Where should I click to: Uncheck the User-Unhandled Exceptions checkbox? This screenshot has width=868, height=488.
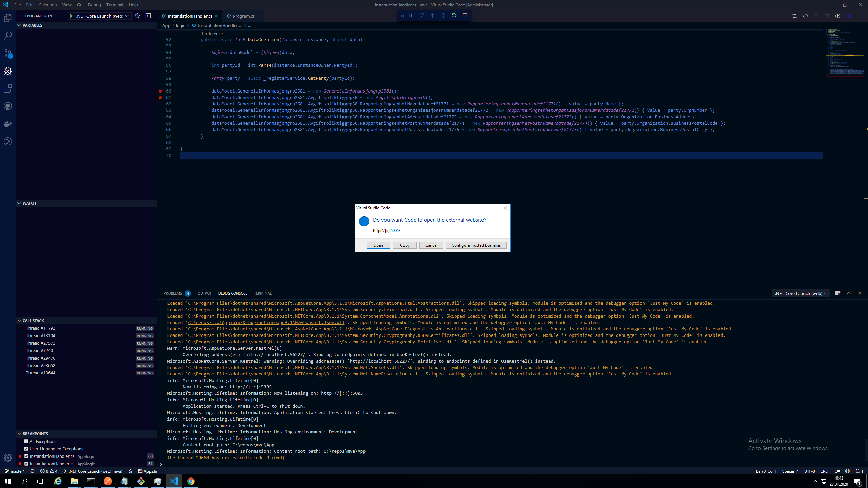pyautogui.click(x=26, y=449)
